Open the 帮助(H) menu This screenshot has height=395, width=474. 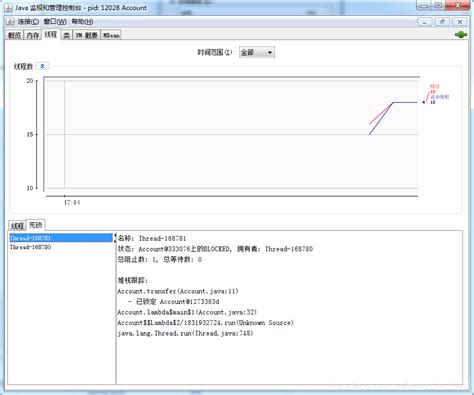click(82, 22)
